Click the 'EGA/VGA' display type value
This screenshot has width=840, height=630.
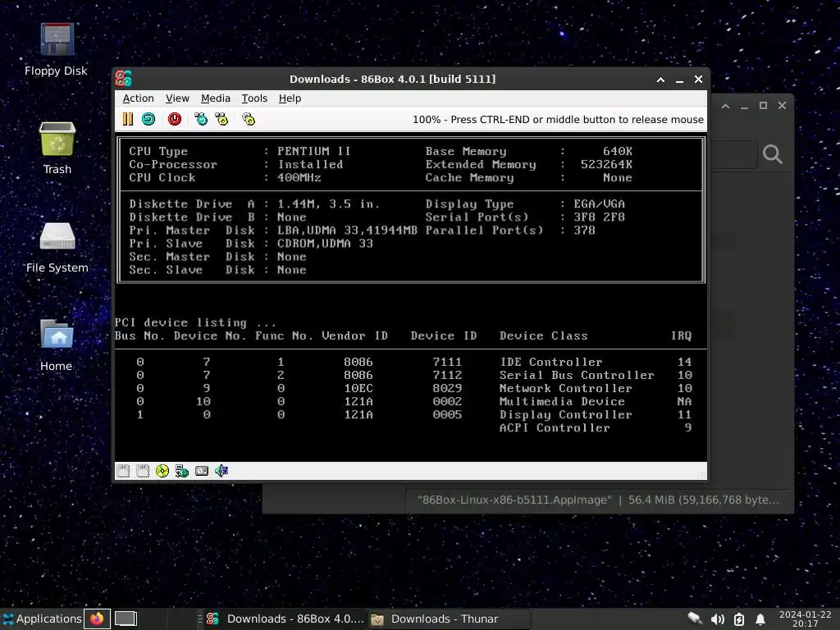click(599, 204)
